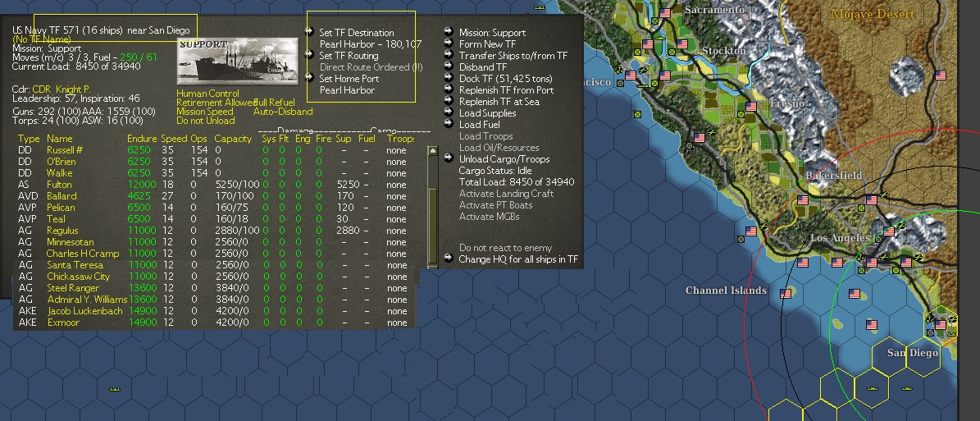Click Replenish TF at Sea

[499, 101]
